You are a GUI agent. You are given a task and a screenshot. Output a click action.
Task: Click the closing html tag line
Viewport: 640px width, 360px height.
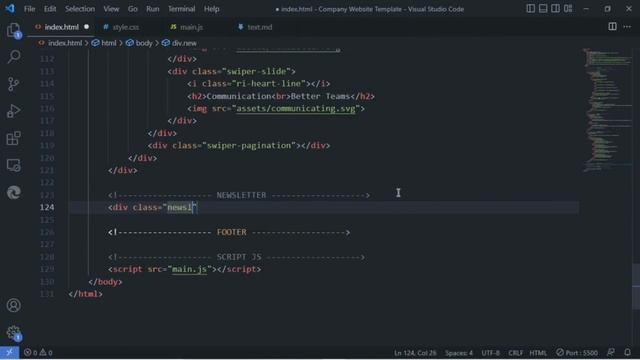point(86,294)
